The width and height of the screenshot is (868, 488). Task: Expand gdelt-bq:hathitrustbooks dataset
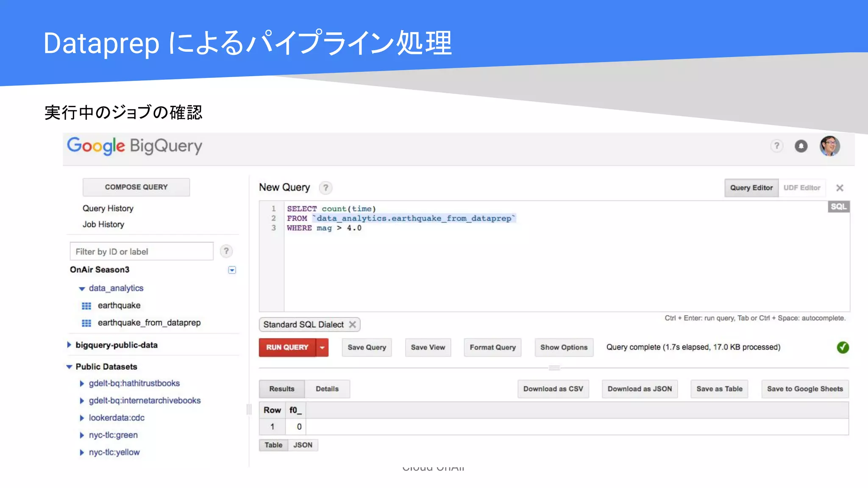(x=82, y=383)
